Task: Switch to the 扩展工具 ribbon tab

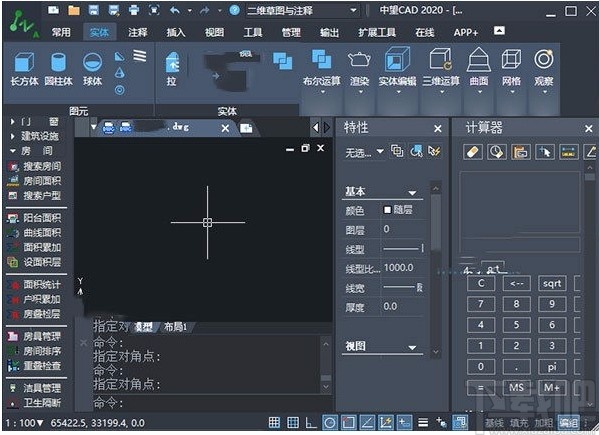Action: click(377, 32)
